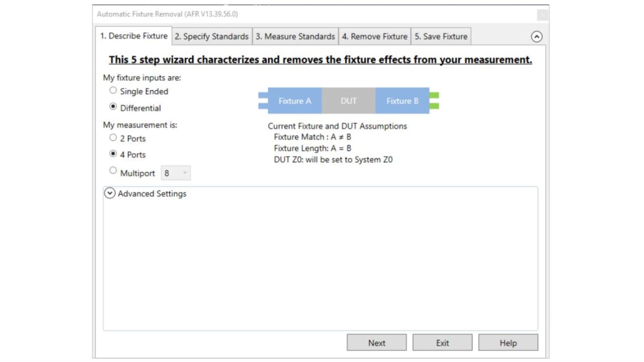
Task: Switch to the 1. Describe Fixture tab
Action: click(134, 36)
